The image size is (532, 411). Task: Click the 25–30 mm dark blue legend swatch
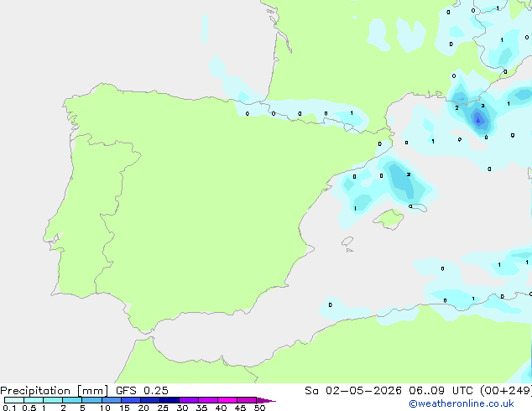pos(170,400)
